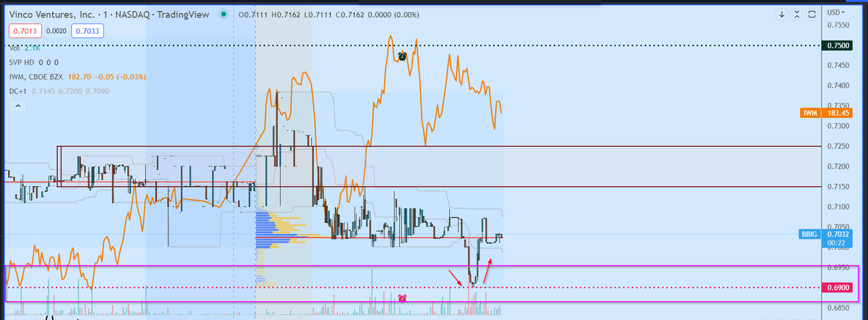Click the dark alarm clock icon at 0.7500

click(403, 56)
